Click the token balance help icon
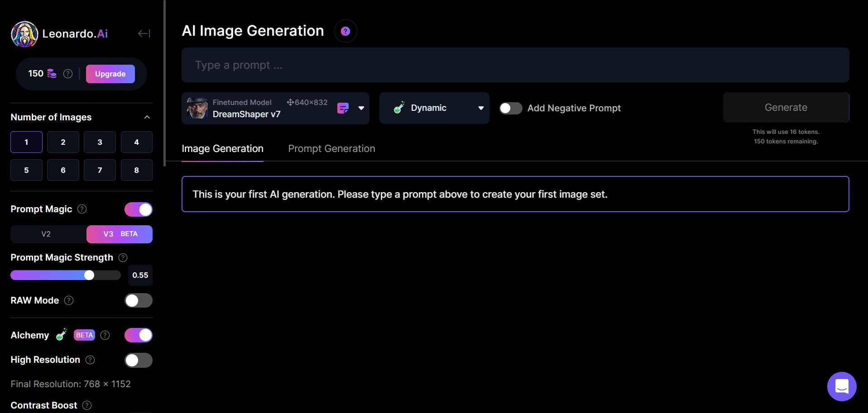The height and width of the screenshot is (413, 868). tap(68, 74)
